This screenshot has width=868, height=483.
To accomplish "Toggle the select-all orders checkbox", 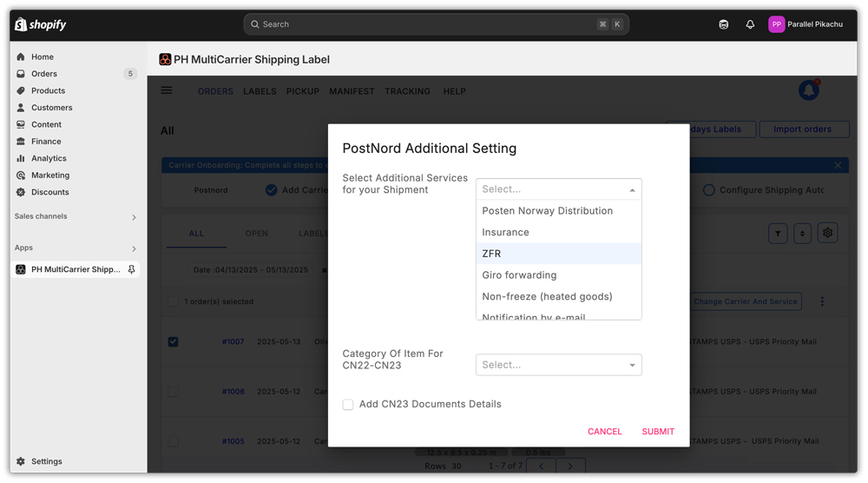I will tap(174, 301).
